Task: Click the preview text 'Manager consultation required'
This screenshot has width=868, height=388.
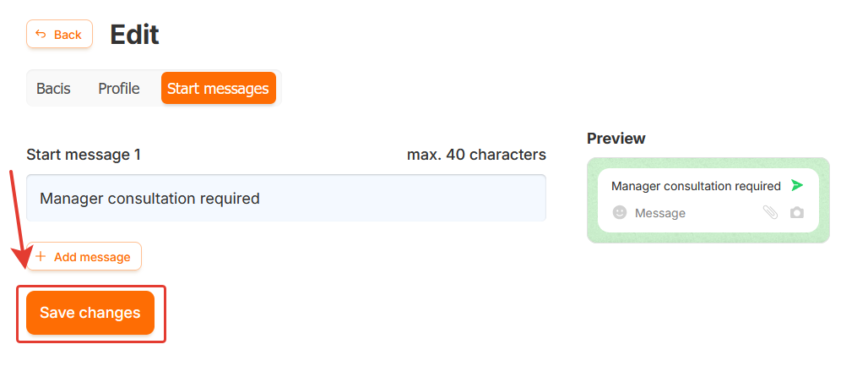Action: [696, 186]
